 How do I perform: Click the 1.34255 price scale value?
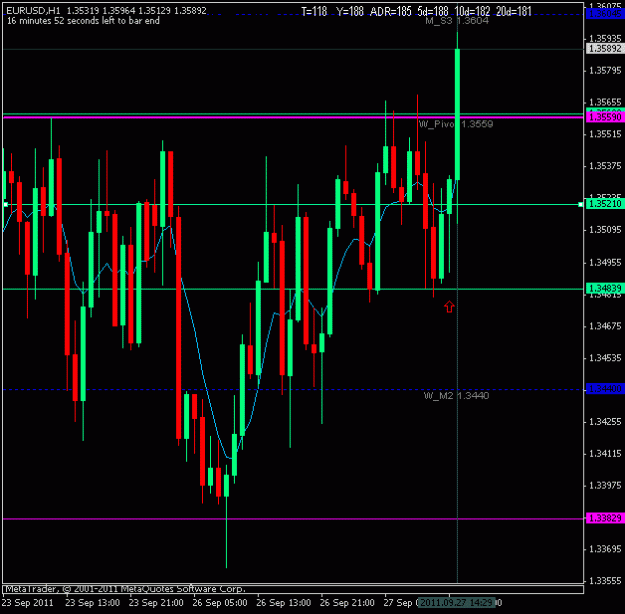tap(605, 422)
